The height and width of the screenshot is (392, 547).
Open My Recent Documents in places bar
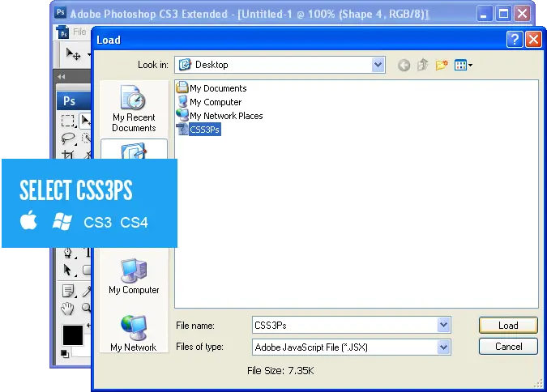click(x=134, y=109)
